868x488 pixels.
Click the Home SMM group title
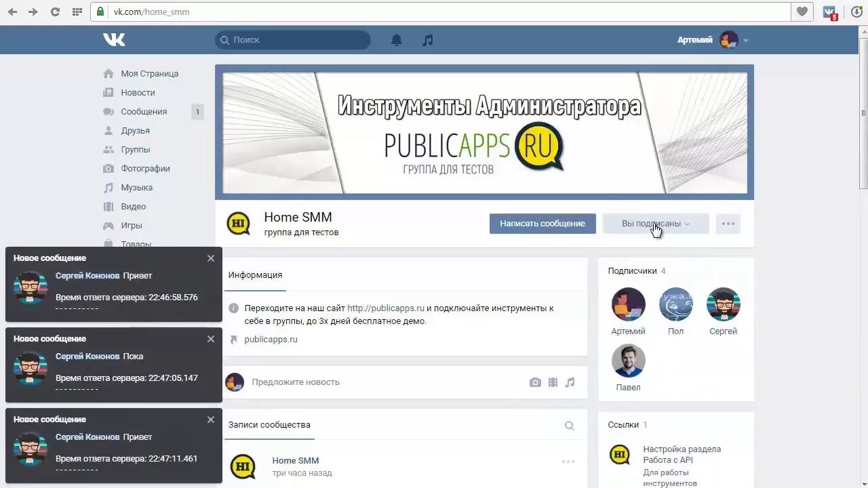pos(298,218)
